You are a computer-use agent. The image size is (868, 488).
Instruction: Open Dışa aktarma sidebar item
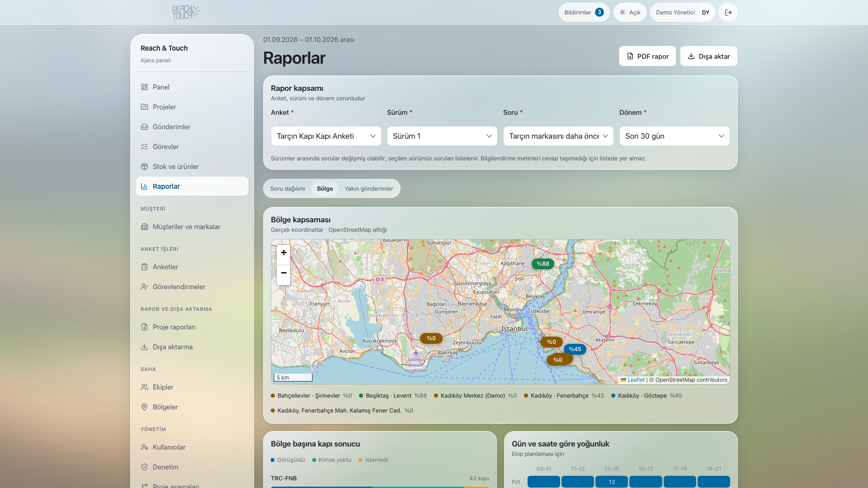(192, 347)
